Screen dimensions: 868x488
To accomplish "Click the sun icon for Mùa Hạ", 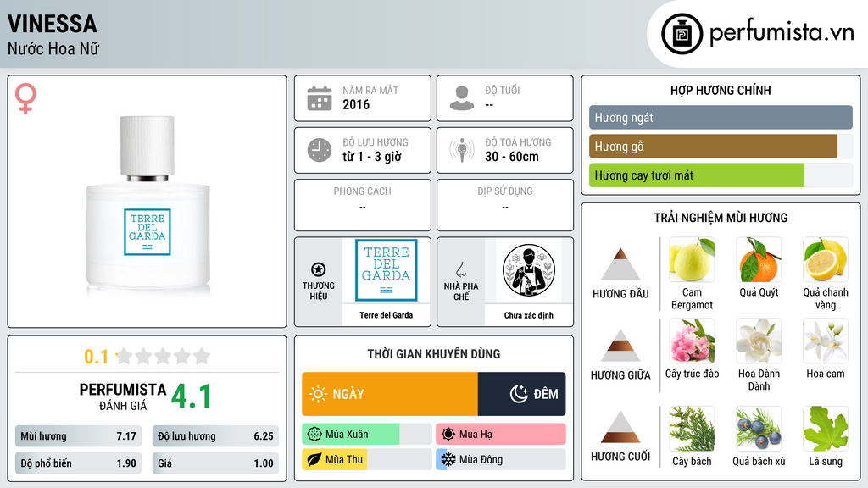I will click(x=448, y=435).
